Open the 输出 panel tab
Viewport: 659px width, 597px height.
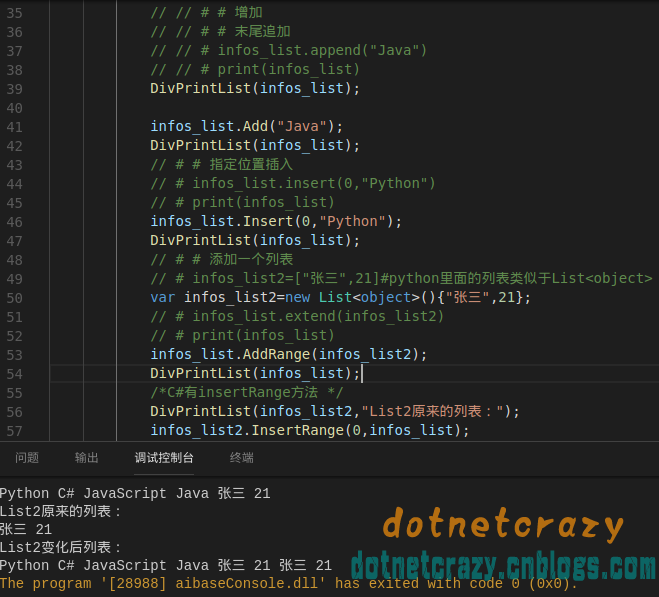point(87,457)
